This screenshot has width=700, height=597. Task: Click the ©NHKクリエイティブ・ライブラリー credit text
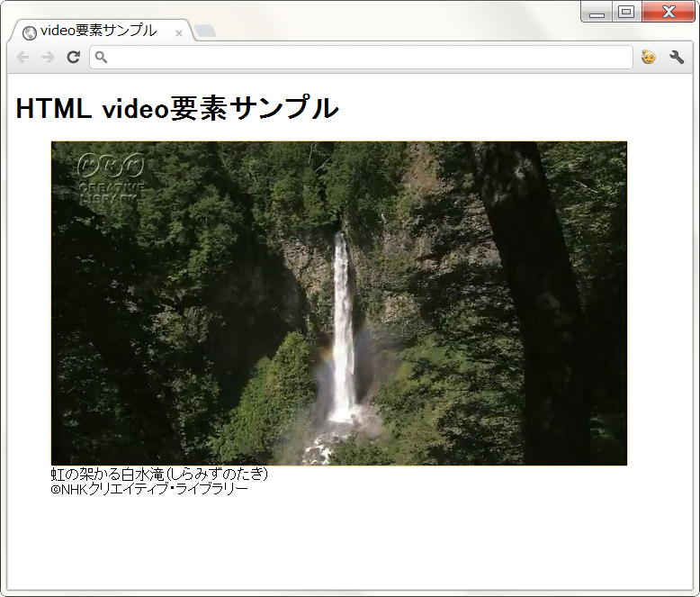pos(149,489)
